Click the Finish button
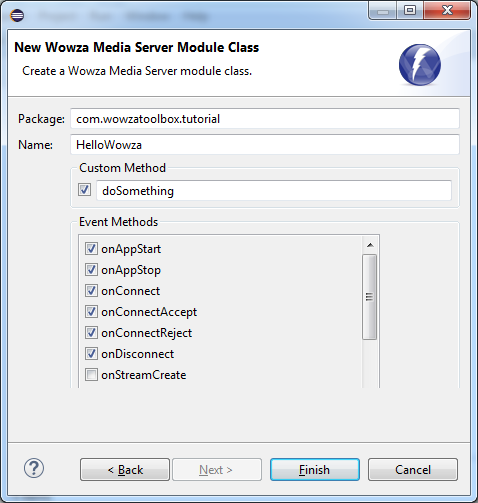This screenshot has height=503, width=478. [x=315, y=470]
